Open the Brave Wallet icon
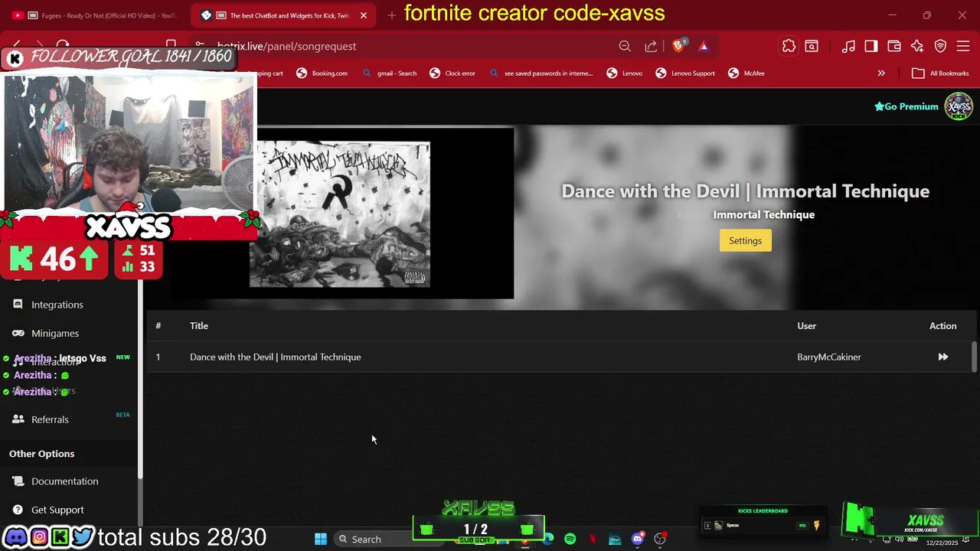This screenshot has height=551, width=980. [x=894, y=46]
